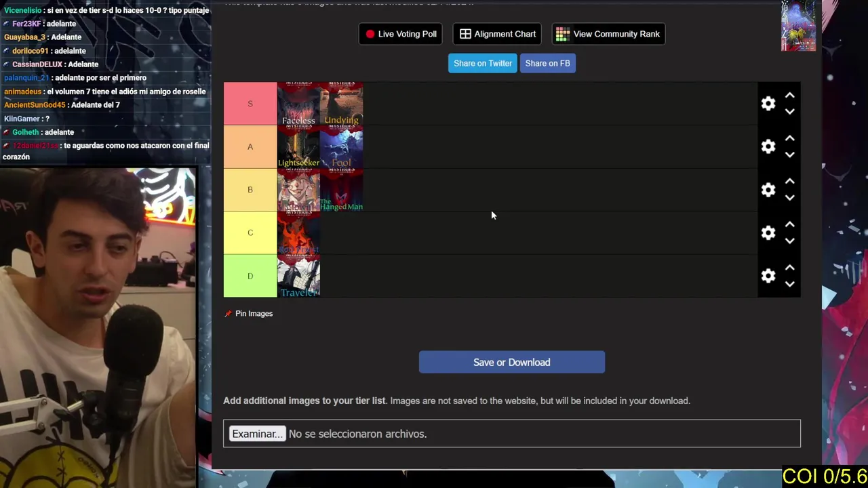Select the red cover in C tier
The height and width of the screenshot is (488, 868).
point(298,232)
